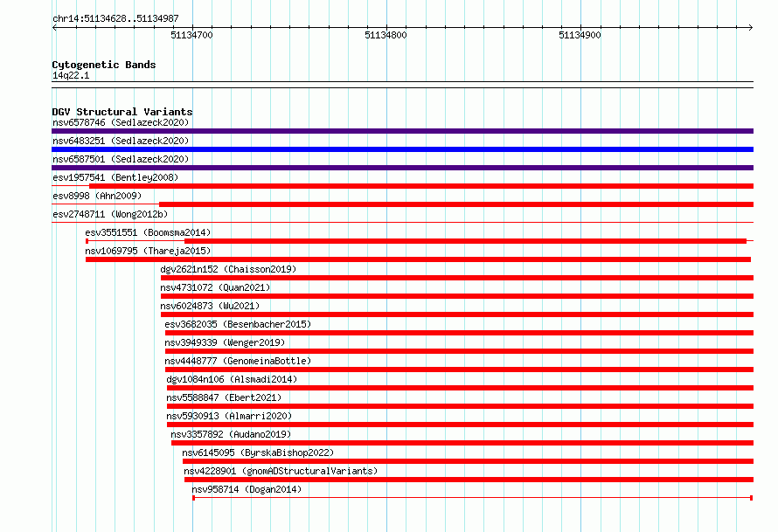The width and height of the screenshot is (778, 532).
Task: Click the nsv6145095 (ByrskaBishop2022) label
Action: click(x=258, y=453)
